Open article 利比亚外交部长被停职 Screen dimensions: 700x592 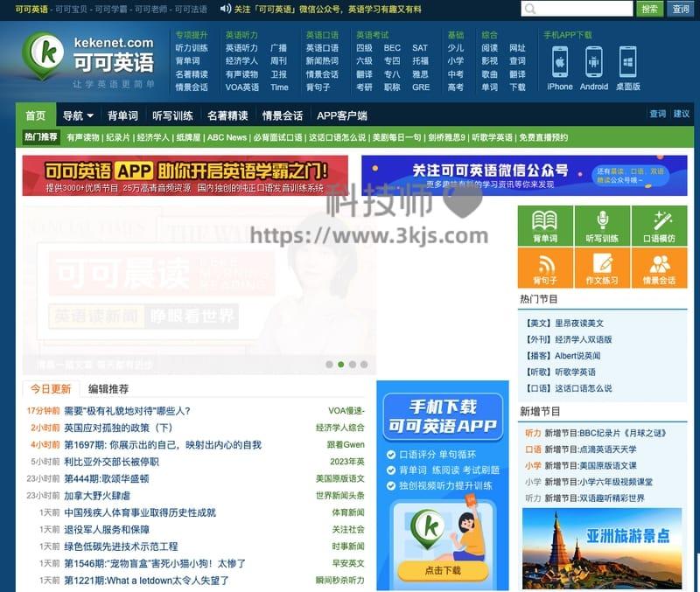click(x=112, y=462)
